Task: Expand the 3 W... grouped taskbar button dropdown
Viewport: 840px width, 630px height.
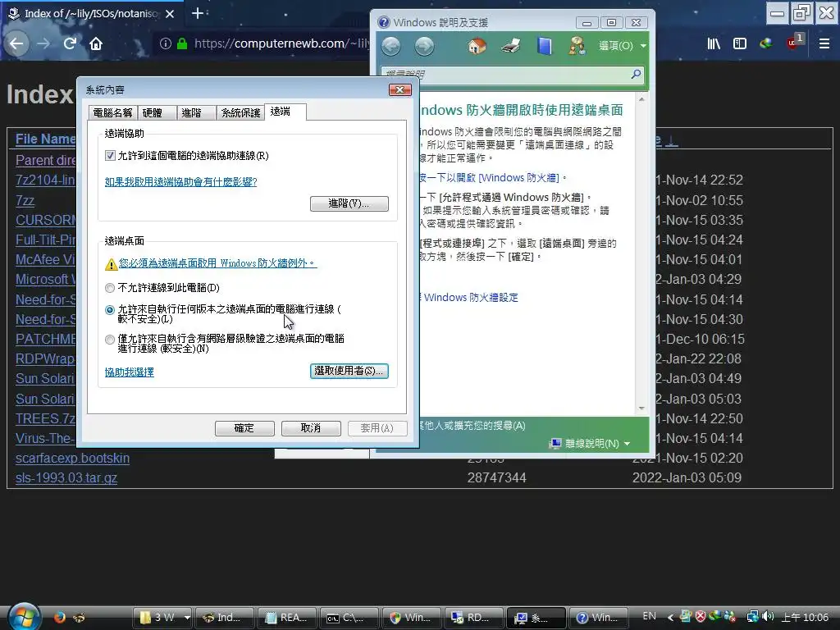Action: pos(187,617)
